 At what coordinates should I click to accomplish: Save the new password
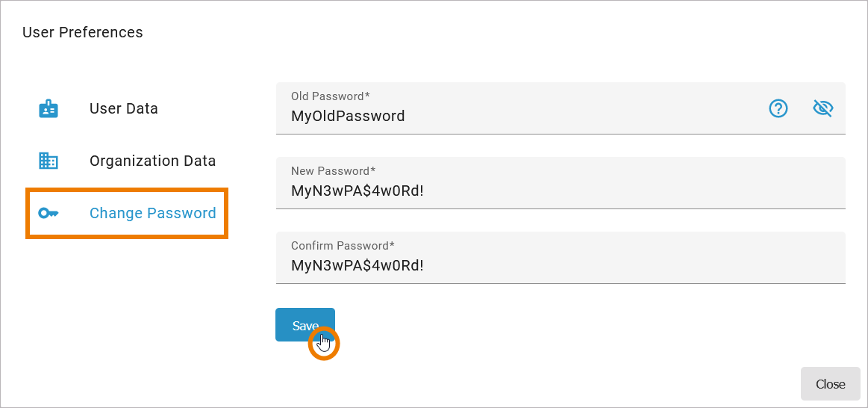(305, 326)
